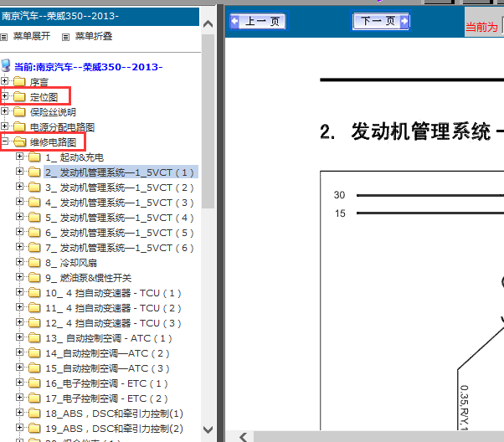Expand the 电源分配电路图 folder node
Viewport: 504px width, 442px height.
coord(4,126)
